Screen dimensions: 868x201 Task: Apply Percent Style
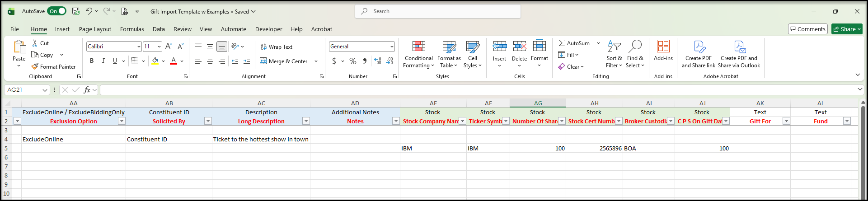353,61
